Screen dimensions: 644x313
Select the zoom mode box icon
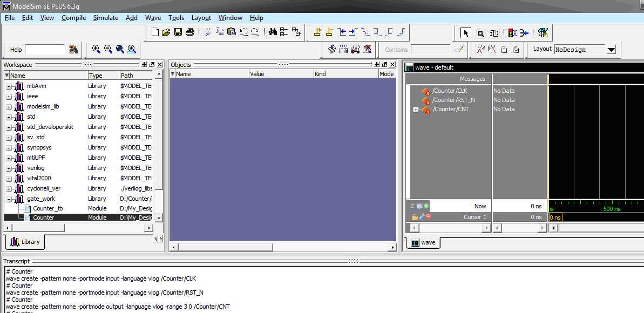480,33
